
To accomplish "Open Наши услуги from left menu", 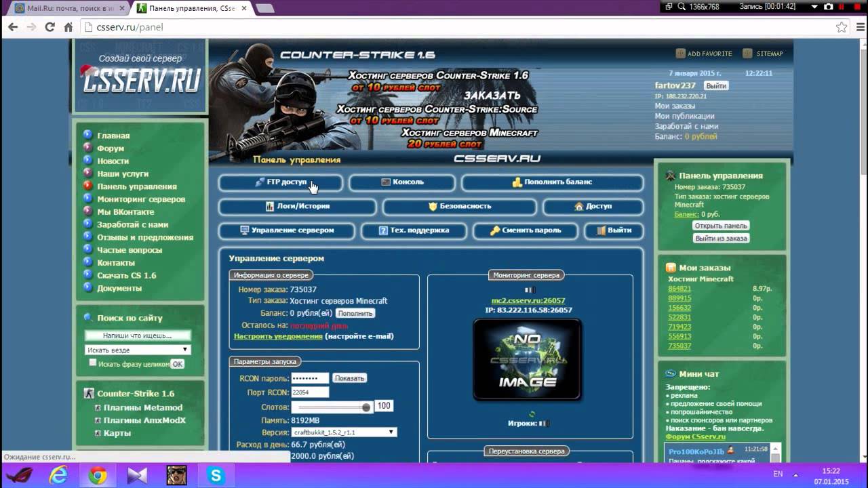I will (123, 174).
